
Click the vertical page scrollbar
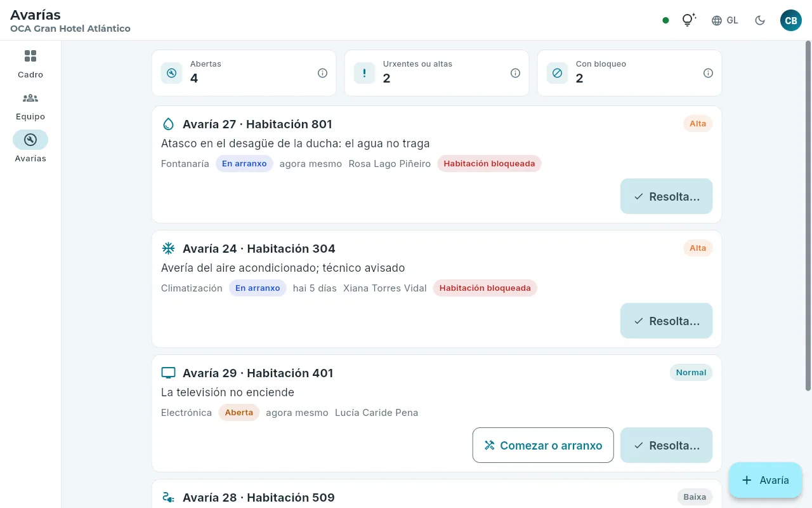tap(808, 216)
